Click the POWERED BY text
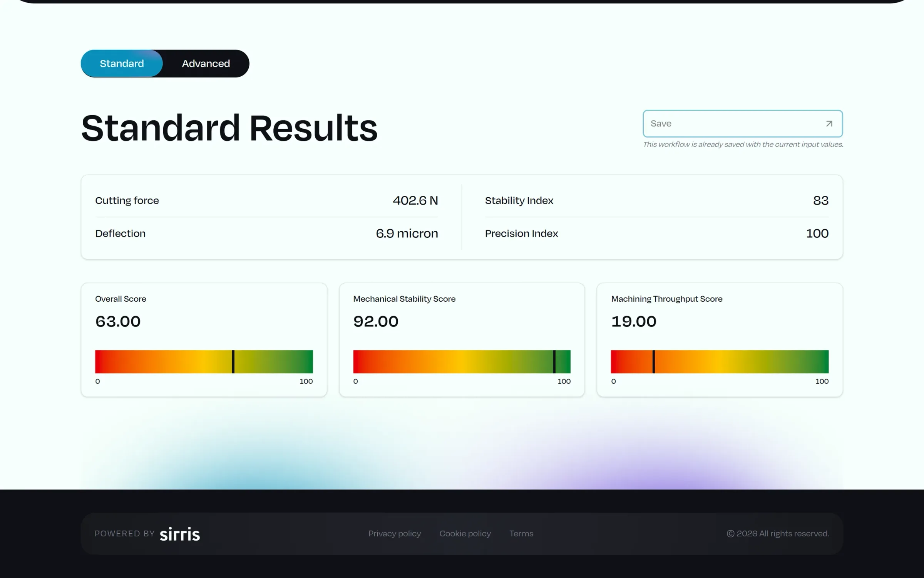The image size is (924, 578). click(125, 534)
